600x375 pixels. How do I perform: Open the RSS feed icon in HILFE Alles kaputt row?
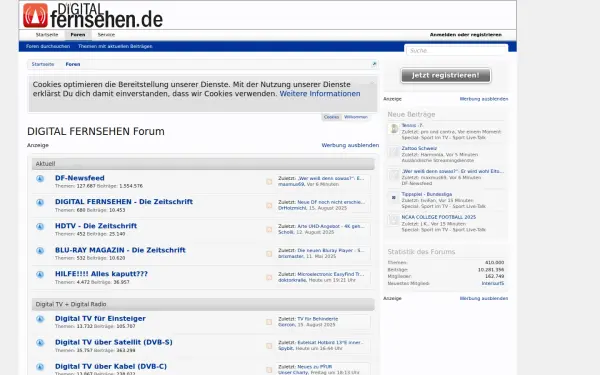click(x=269, y=277)
